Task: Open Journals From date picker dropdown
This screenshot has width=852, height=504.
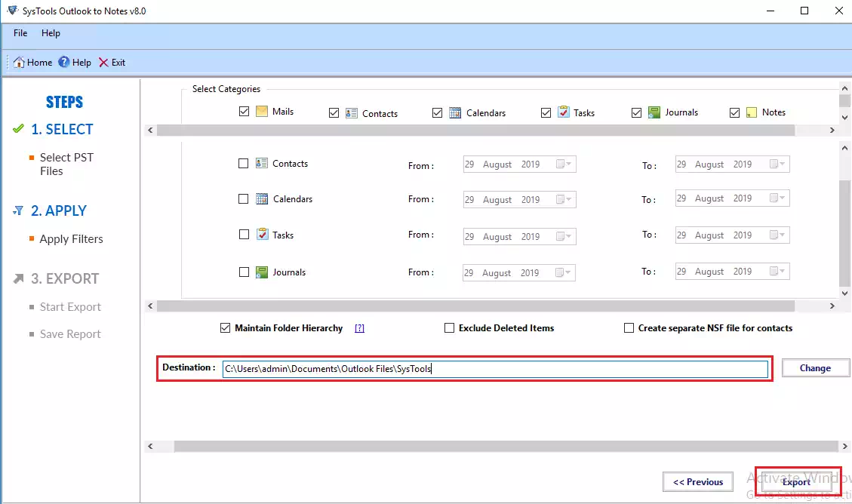Action: (x=564, y=272)
